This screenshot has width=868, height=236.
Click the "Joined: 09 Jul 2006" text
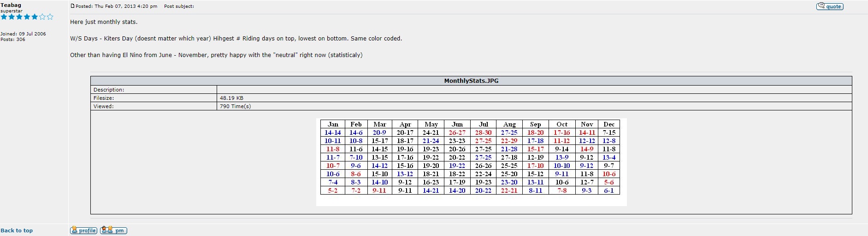[x=23, y=34]
